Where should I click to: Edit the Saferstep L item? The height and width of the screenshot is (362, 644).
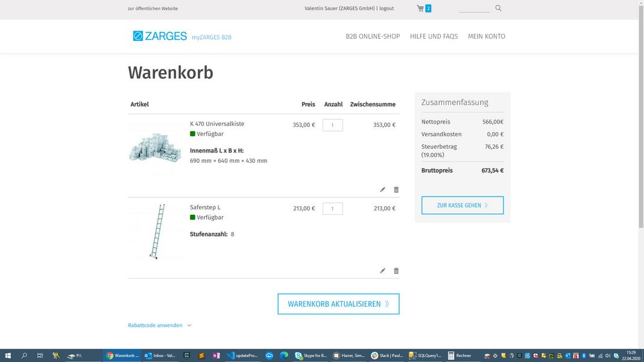click(382, 271)
